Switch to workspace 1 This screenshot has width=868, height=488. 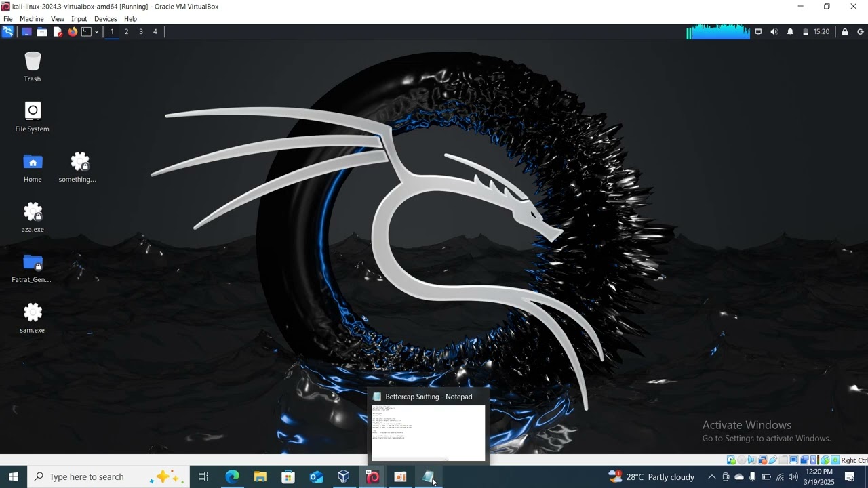[x=112, y=32]
